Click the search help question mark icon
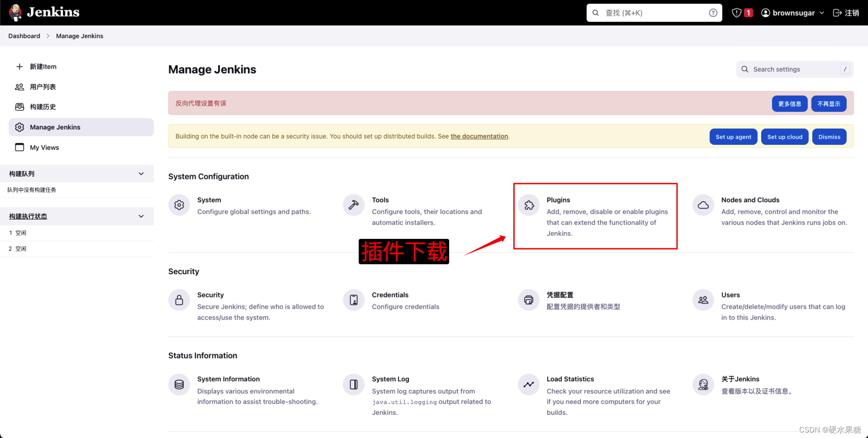This screenshot has width=868, height=438. (713, 13)
